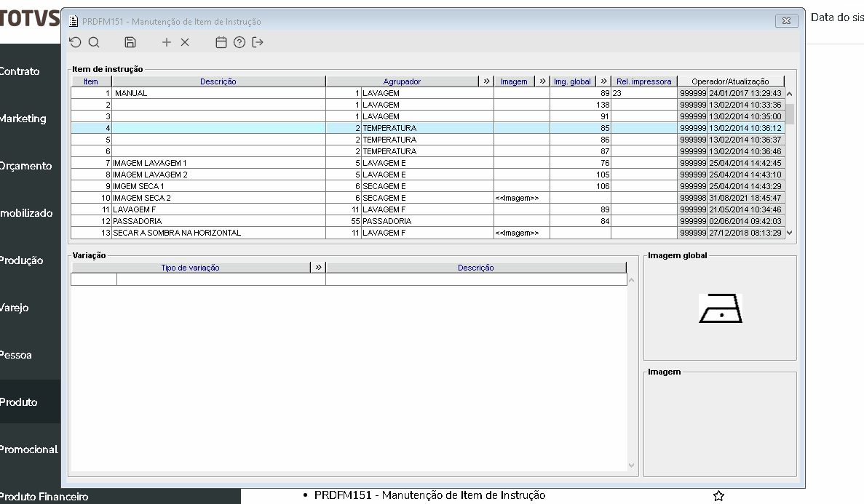
Task: Click <<Imagem>> cell in row 13
Action: [522, 233]
